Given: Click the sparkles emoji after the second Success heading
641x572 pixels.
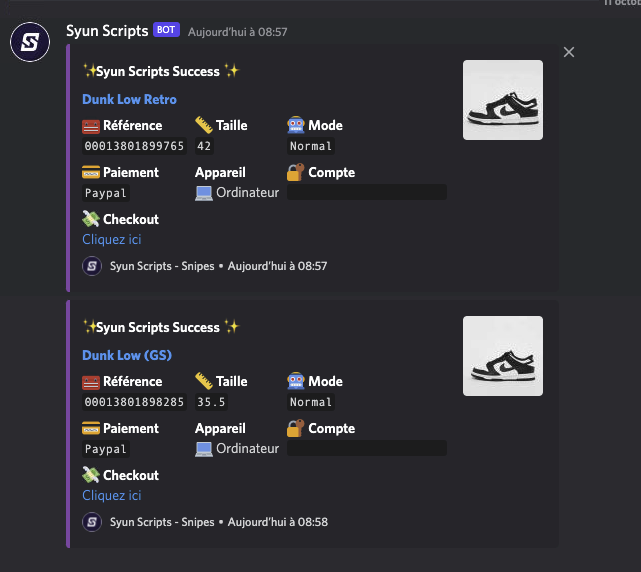Looking at the screenshot, I should pyautogui.click(x=232, y=327).
